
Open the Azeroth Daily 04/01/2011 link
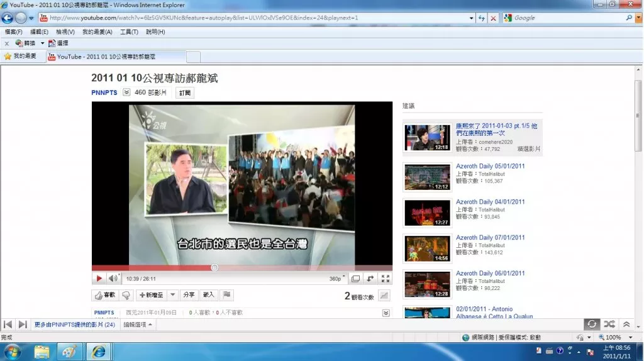click(490, 202)
